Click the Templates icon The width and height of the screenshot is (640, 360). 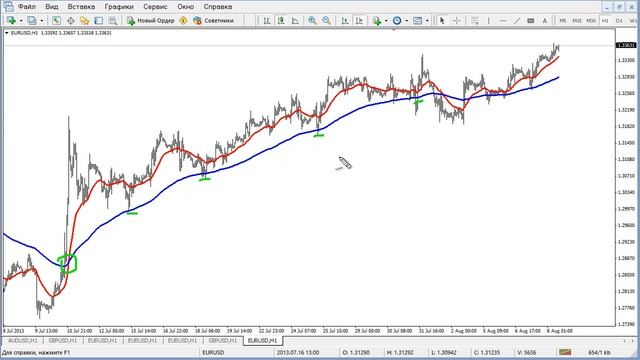coord(418,20)
